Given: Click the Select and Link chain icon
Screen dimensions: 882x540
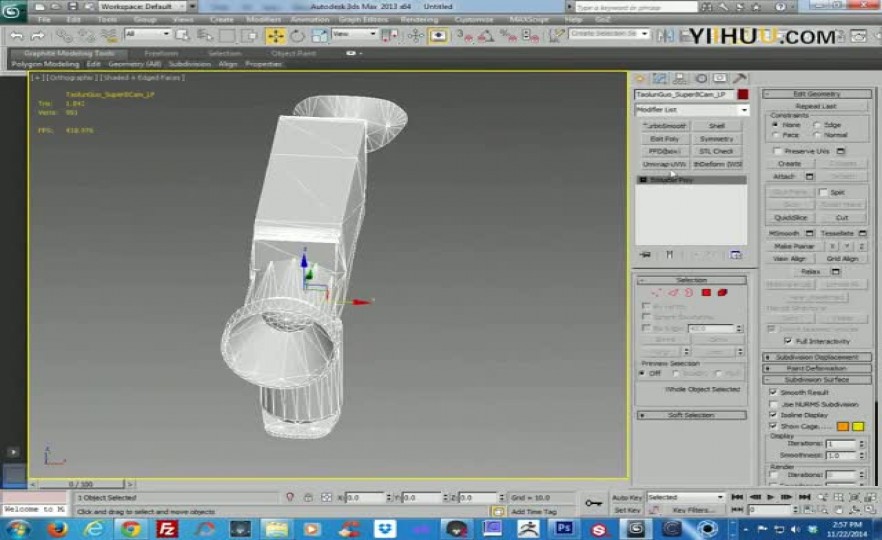Looking at the screenshot, I should (x=64, y=37).
